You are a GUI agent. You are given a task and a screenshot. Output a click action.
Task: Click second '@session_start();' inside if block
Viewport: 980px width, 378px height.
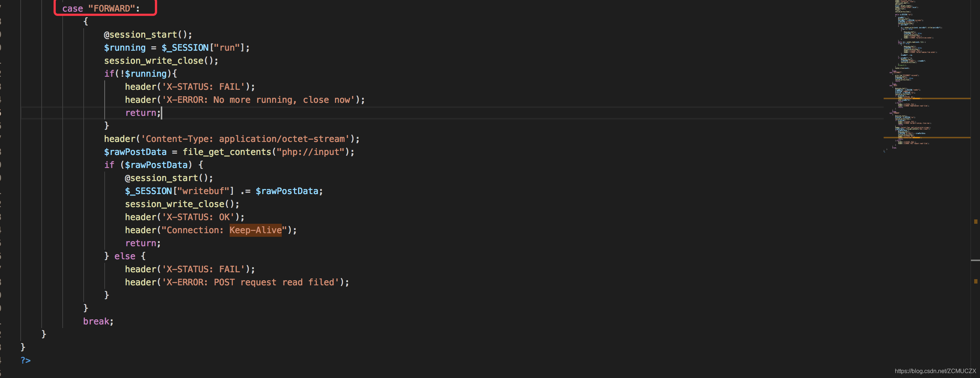[169, 178]
